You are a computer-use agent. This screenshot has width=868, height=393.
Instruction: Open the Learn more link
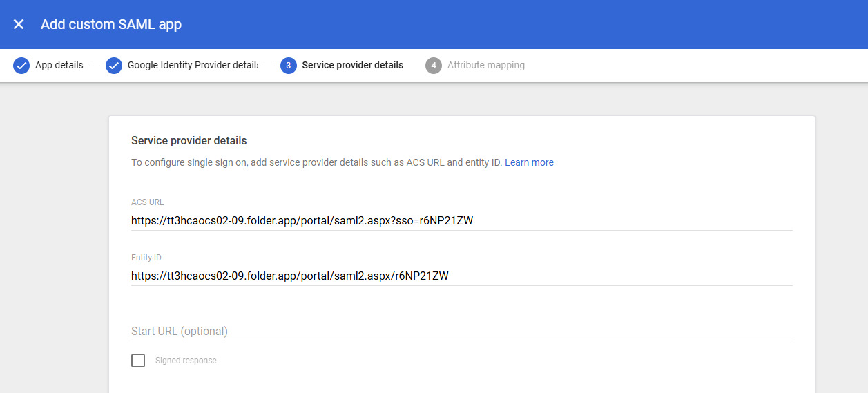tap(529, 162)
